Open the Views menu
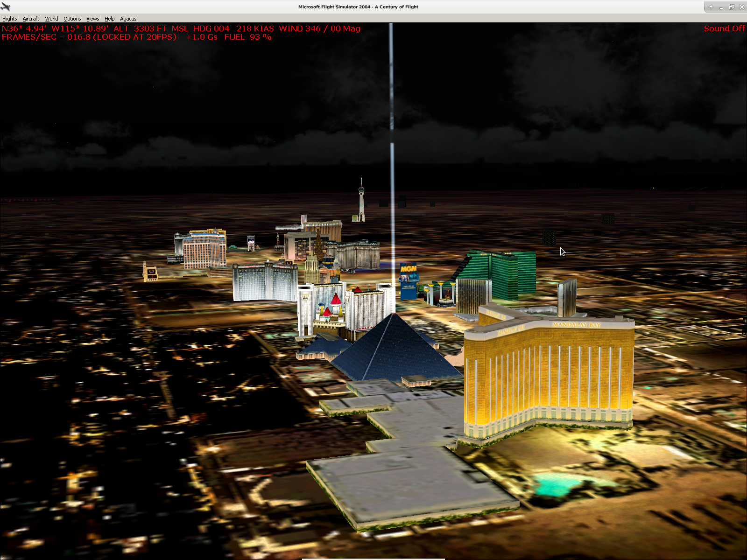 [93, 19]
